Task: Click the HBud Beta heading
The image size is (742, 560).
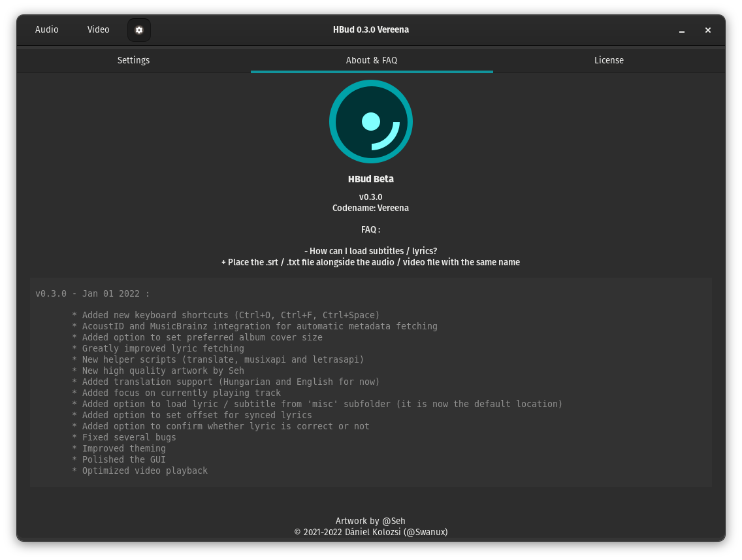Action: point(371,179)
